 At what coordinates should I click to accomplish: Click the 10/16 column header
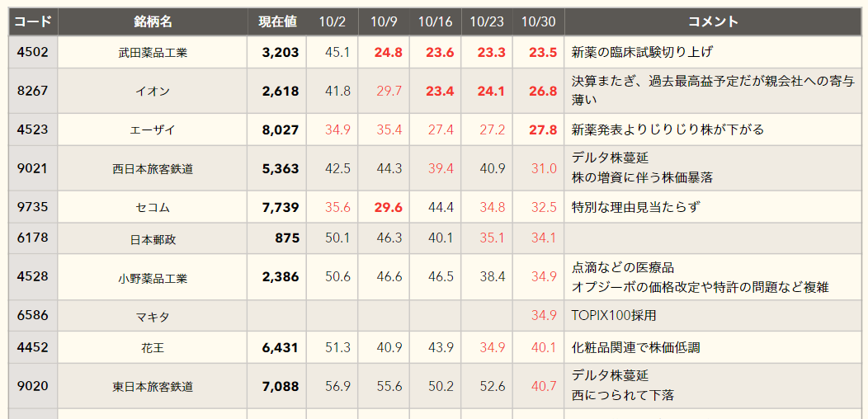point(435,21)
